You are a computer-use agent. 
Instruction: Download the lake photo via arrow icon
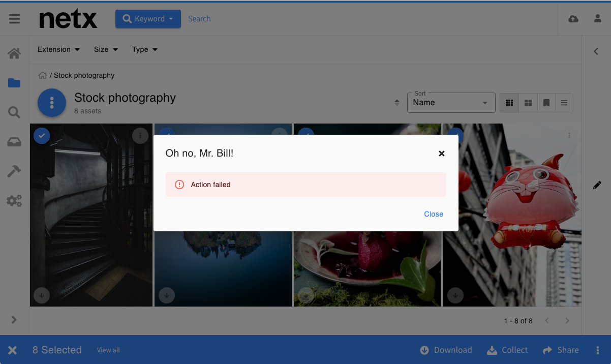(x=167, y=294)
